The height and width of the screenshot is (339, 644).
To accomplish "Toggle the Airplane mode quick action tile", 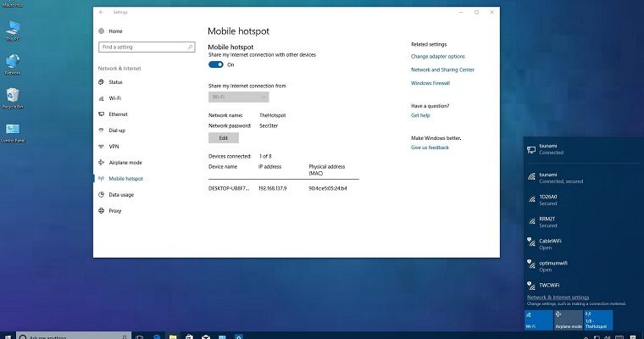I will click(569, 320).
